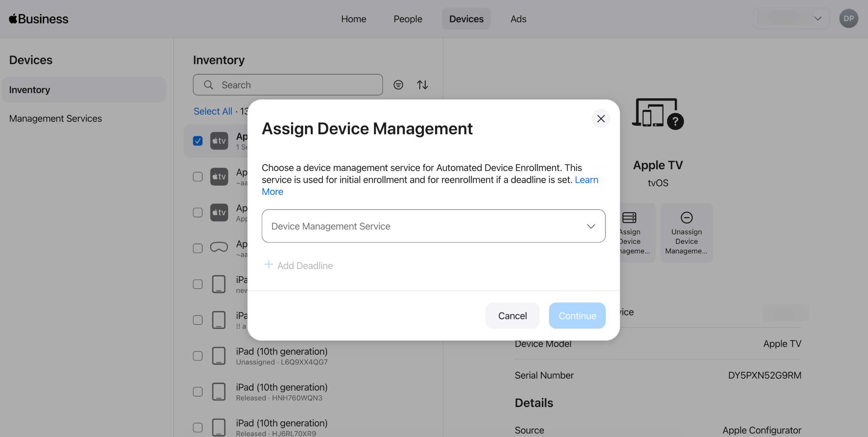Open the Home tab

pos(354,19)
